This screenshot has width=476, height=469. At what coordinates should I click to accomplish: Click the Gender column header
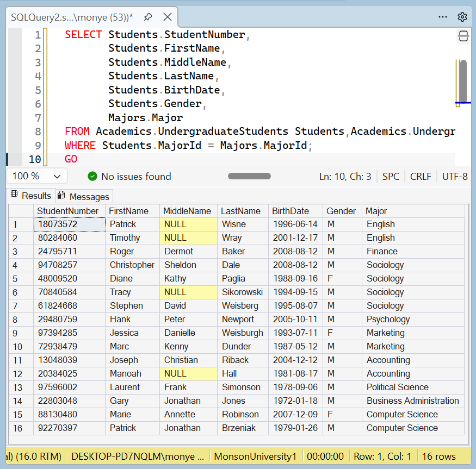(342, 211)
